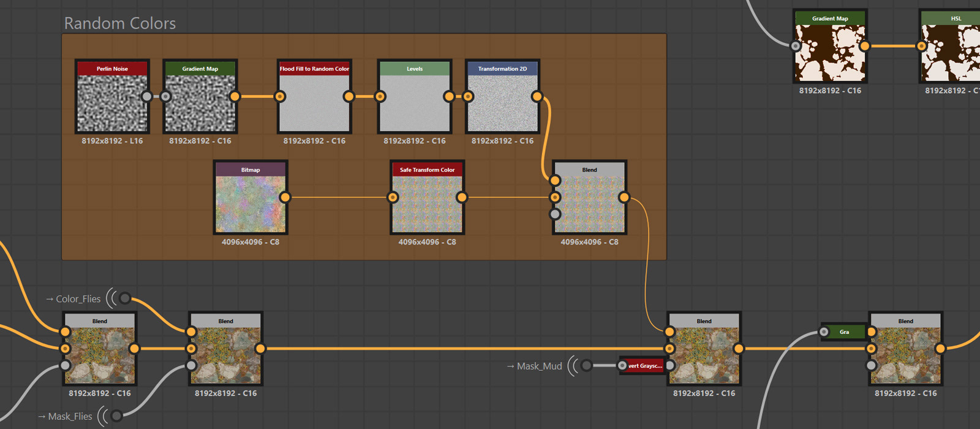
Task: Click the HSL node input connector
Action: point(922,46)
